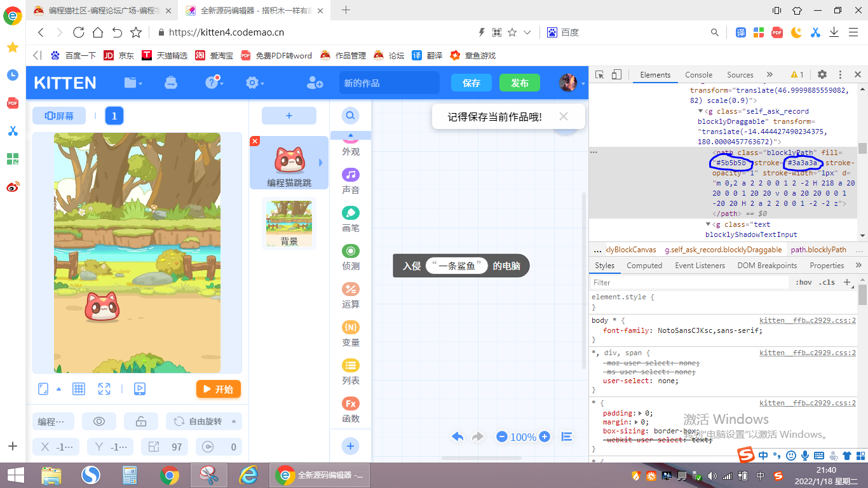
Task: Open Chrome from the taskbar
Action: (169, 475)
